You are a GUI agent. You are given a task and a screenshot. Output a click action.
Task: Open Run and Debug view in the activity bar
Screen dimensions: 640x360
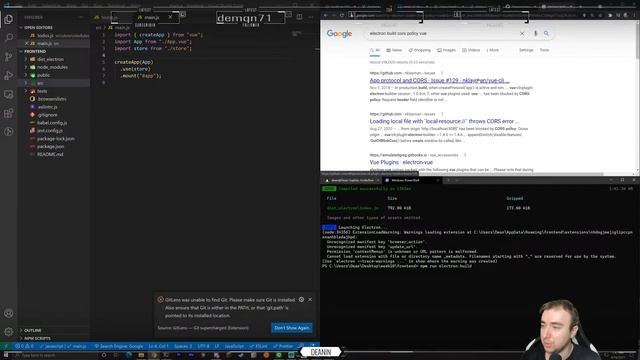[8, 76]
